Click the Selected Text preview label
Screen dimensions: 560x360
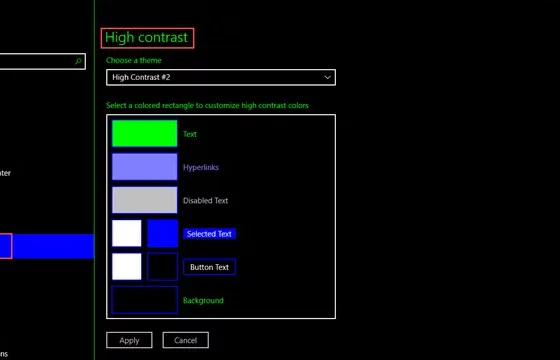pos(209,234)
